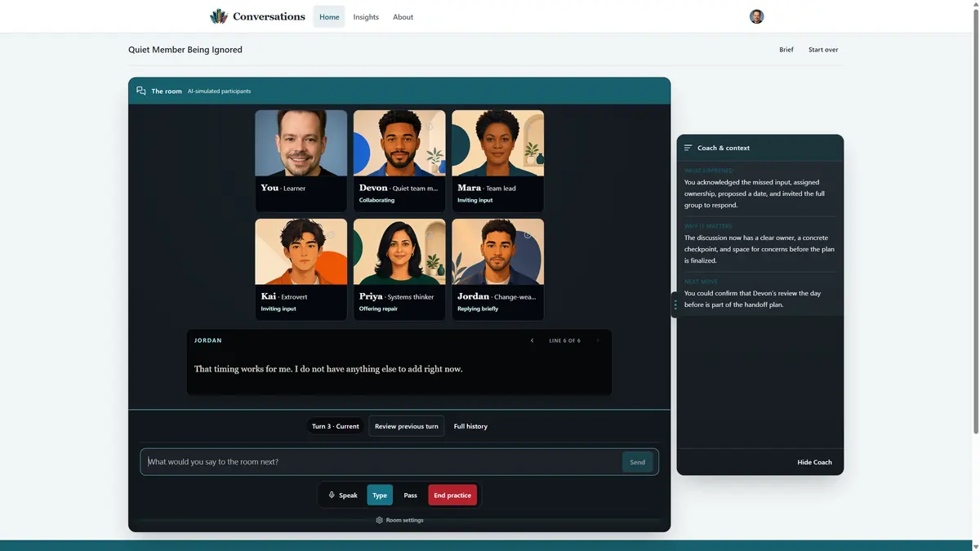The width and height of the screenshot is (980, 551).
Task: Hide the Coach panel
Action: pos(814,462)
